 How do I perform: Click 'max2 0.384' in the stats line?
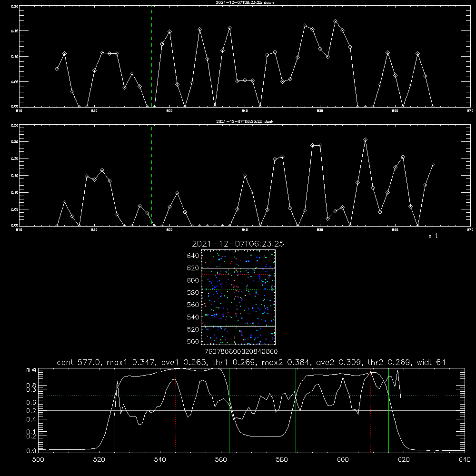[x=287, y=362]
